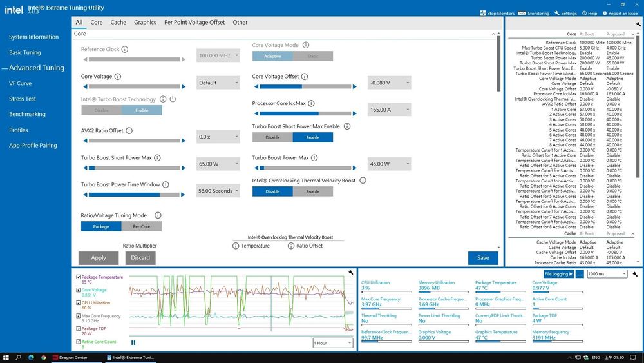The image size is (644, 363).
Task: Select Package tuning mode
Action: pyautogui.click(x=101, y=226)
